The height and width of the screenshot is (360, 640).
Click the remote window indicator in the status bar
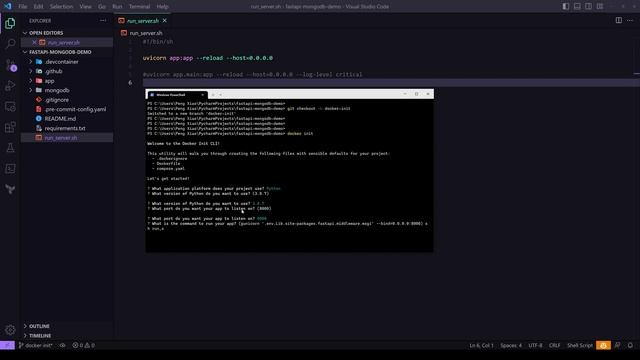pyautogui.click(x=7, y=345)
